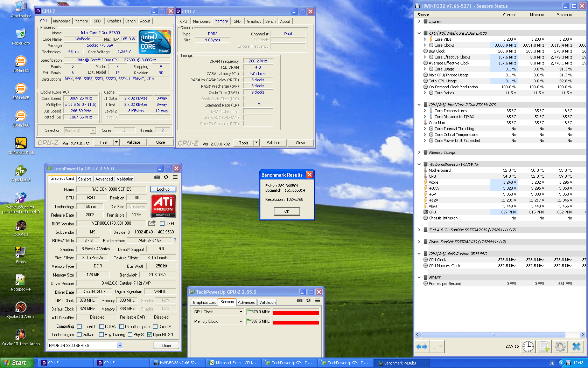Open the Tools dropdown arrow in left CPU-Z
588x368 pixels.
[x=117, y=142]
